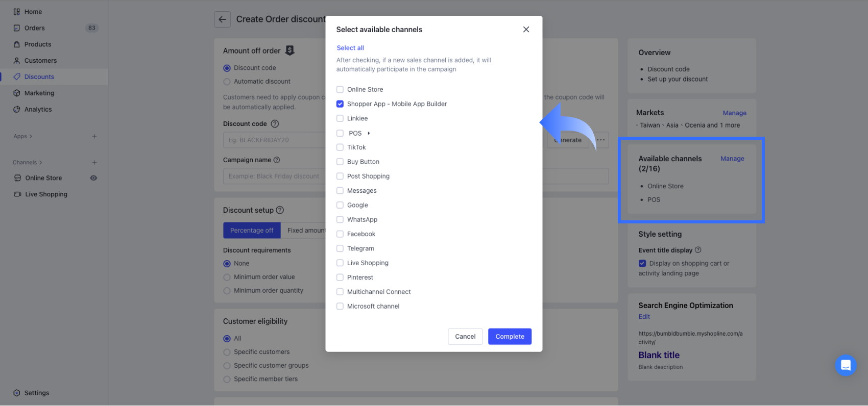This screenshot has width=868, height=406.
Task: Click the Select all link
Action: pyautogui.click(x=350, y=48)
